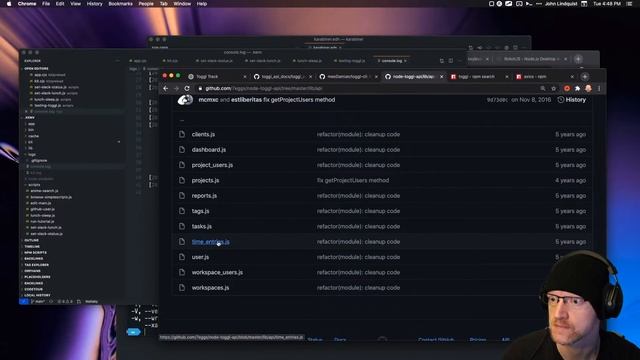Open the Window menu in menu bar
Image resolution: width=640 pixels, height=360 pixels.
tap(182, 4)
